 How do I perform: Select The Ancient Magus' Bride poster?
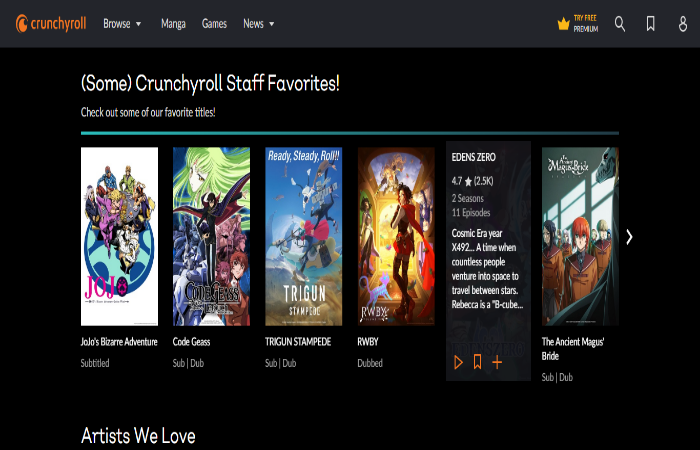(x=580, y=237)
